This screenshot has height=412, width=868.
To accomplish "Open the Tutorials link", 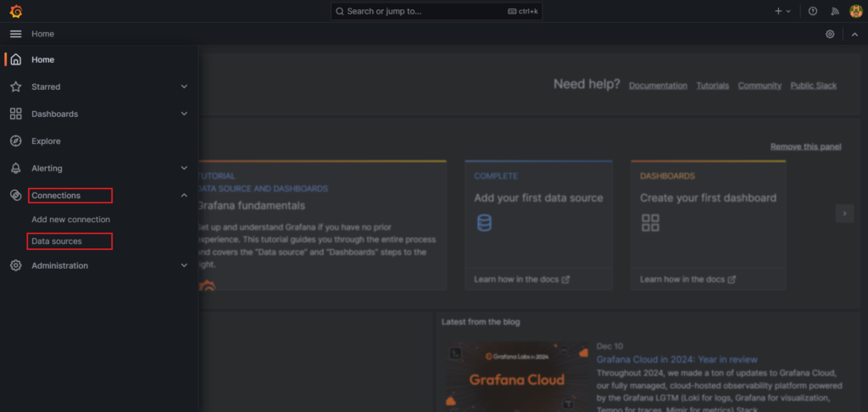I will (x=712, y=86).
